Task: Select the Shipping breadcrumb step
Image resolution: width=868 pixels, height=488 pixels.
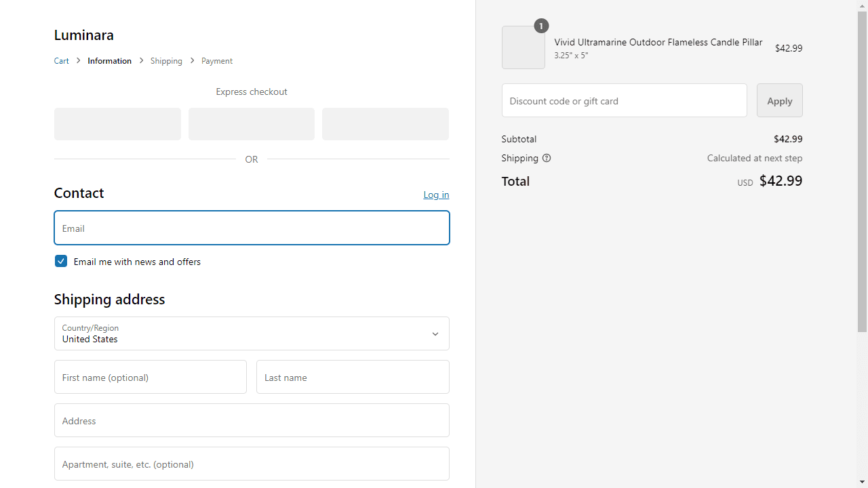Action: pos(166,61)
